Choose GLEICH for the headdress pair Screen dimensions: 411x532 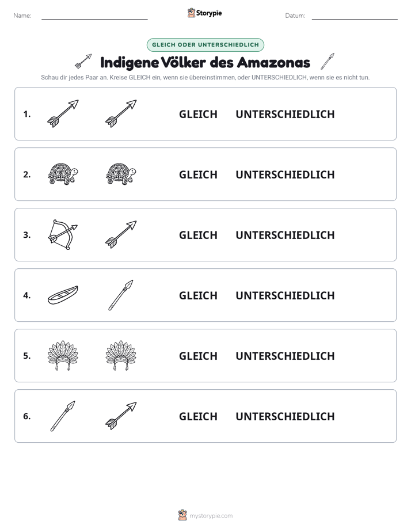[x=198, y=356]
